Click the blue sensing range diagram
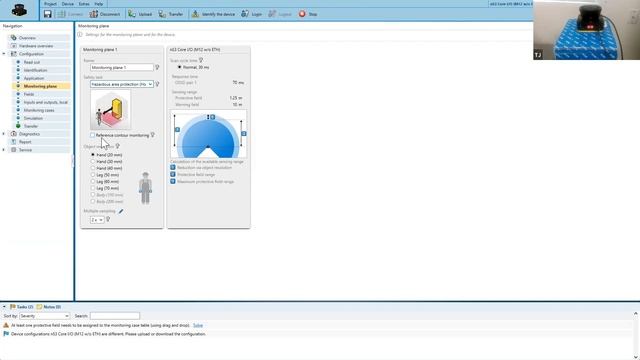The height and width of the screenshot is (360, 640). (x=208, y=134)
